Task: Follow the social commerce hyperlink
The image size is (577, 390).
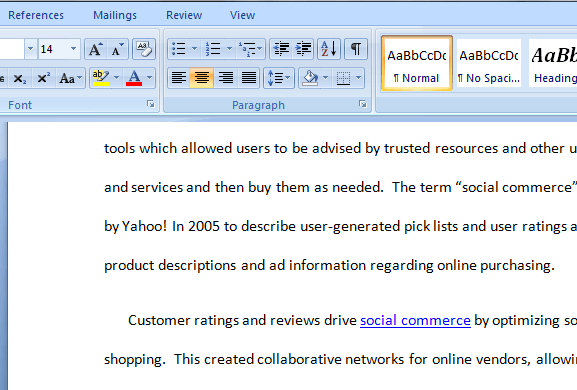Action: pos(415,320)
